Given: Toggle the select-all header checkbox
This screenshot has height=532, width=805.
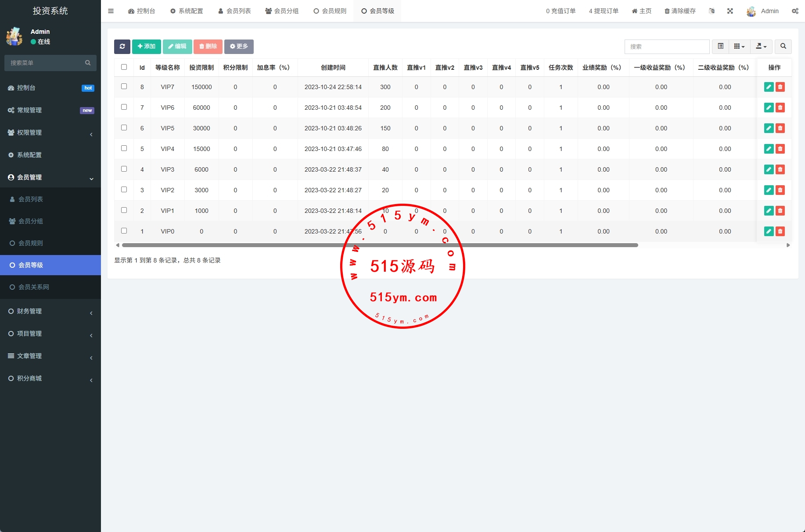Looking at the screenshot, I should 124,67.
